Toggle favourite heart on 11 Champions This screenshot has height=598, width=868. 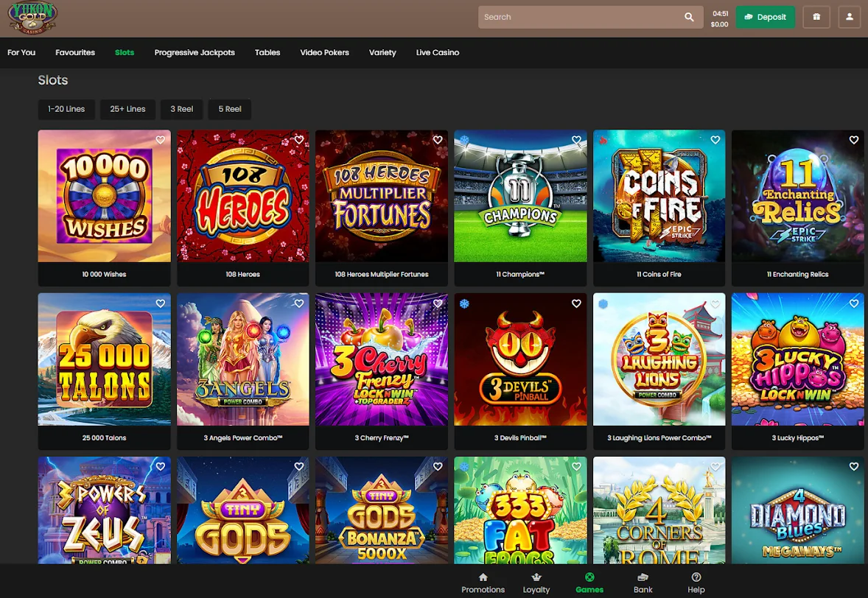click(576, 140)
